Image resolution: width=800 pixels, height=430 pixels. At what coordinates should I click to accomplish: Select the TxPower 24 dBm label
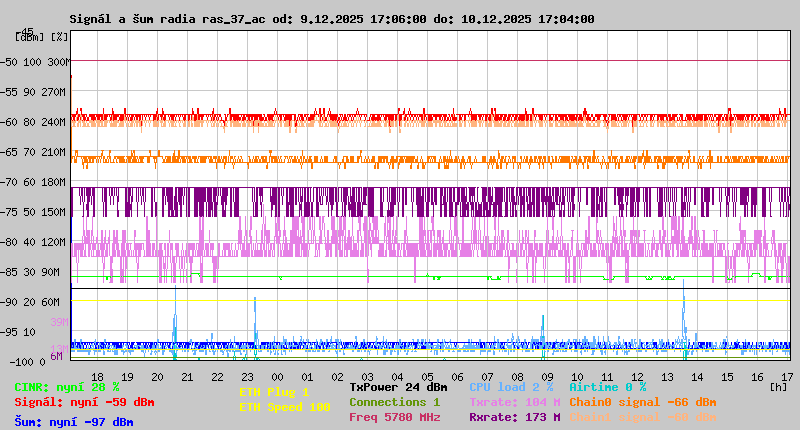(x=398, y=387)
